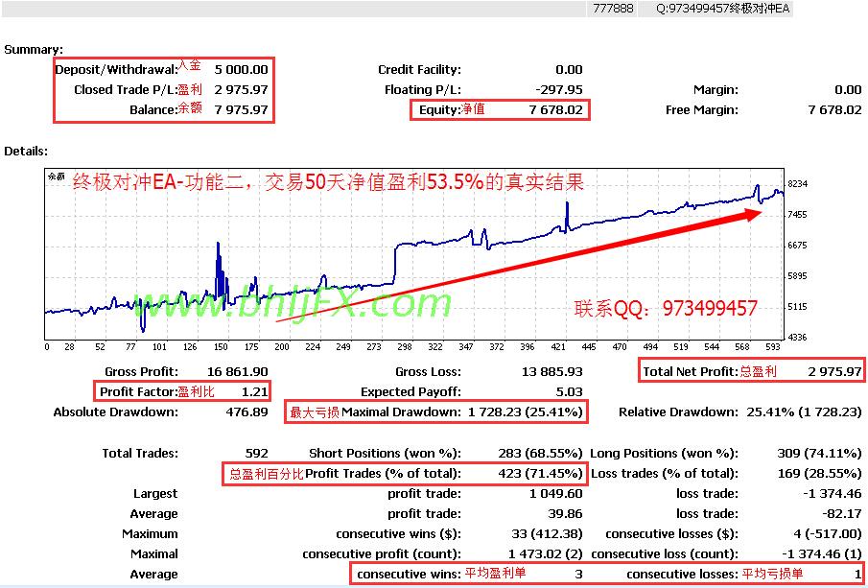Click the "Total Net Profit:" label

point(692,371)
